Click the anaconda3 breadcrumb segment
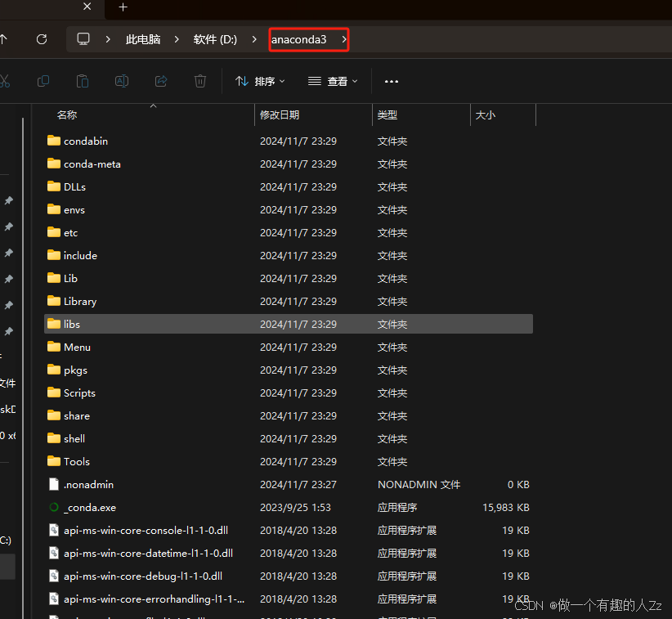The height and width of the screenshot is (619, 672). pyautogui.click(x=298, y=39)
